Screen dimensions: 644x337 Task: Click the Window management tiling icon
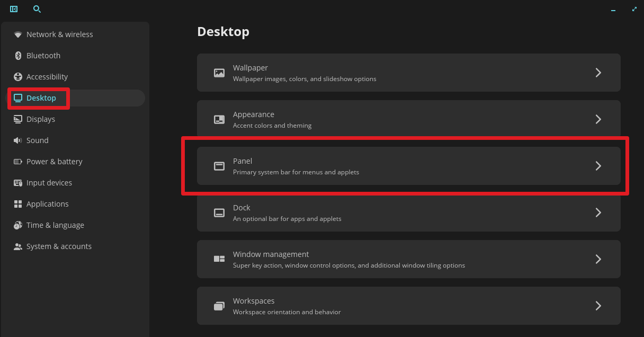[219, 259]
